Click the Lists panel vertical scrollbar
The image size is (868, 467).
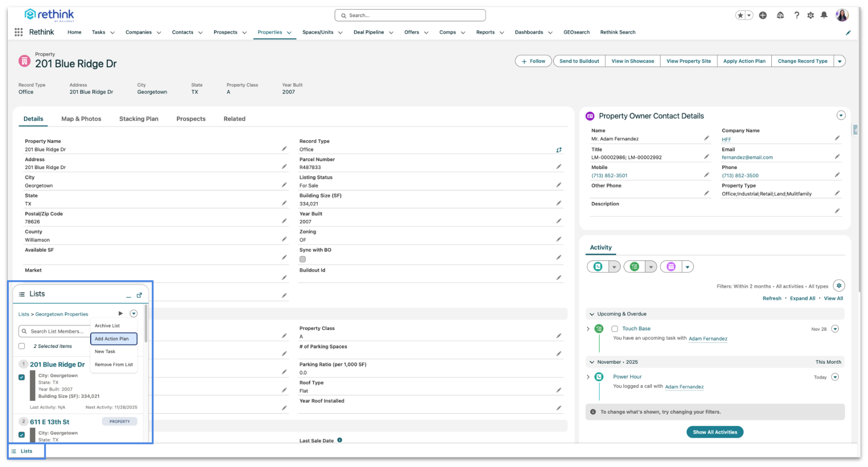tap(146, 323)
